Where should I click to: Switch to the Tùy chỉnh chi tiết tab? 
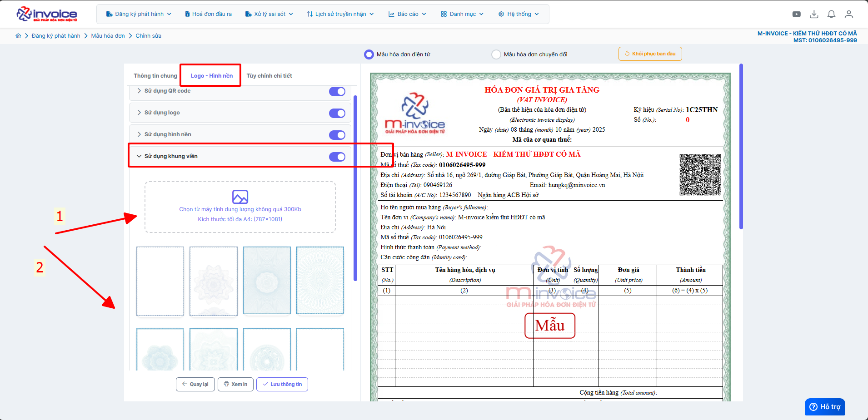(x=269, y=76)
